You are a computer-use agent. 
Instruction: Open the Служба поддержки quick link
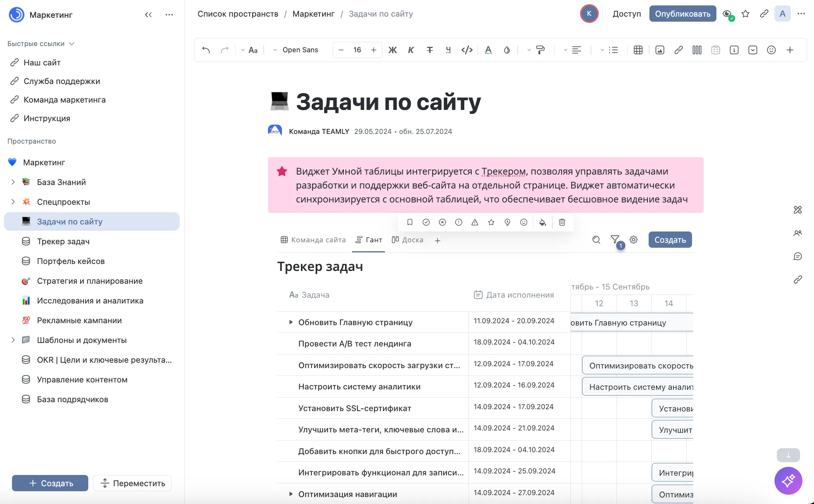(x=62, y=81)
